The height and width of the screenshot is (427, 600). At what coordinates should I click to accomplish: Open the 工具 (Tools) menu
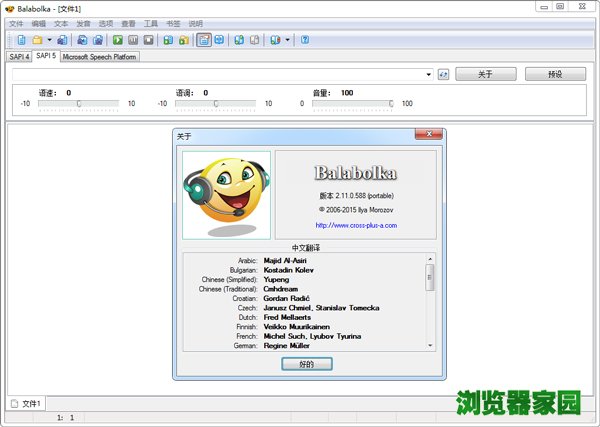coord(151,22)
